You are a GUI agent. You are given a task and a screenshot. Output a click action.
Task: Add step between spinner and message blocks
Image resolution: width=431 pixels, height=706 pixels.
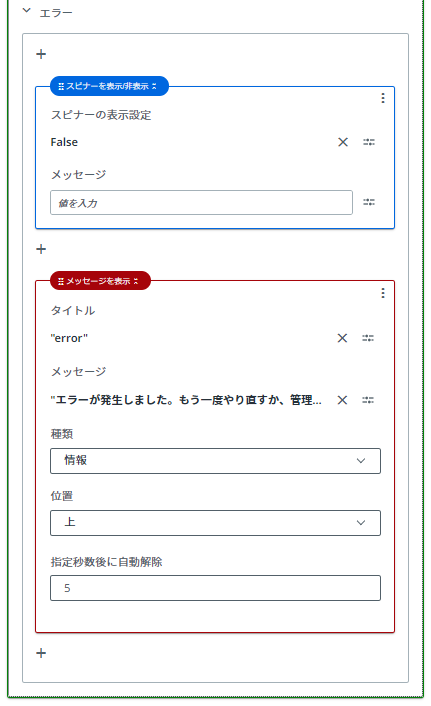click(41, 249)
